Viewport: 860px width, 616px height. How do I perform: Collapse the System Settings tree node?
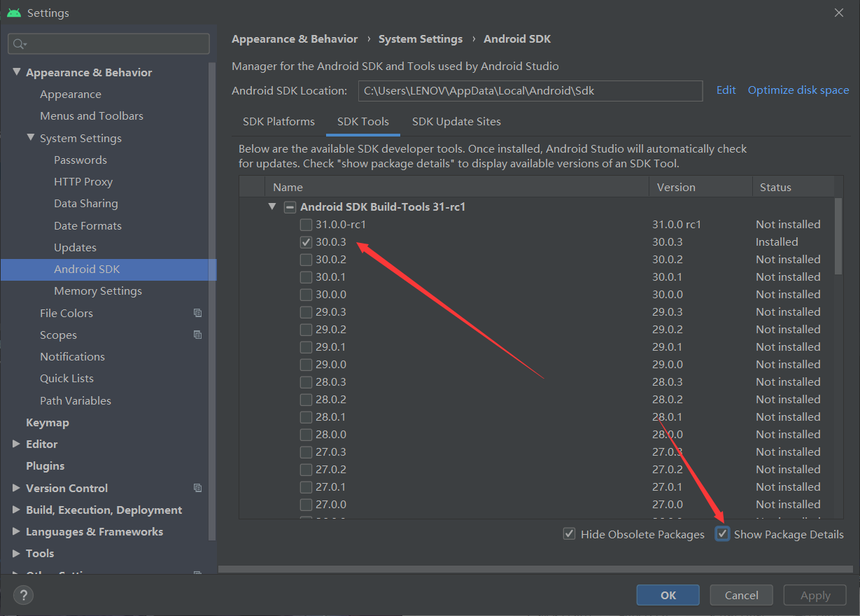pos(31,138)
